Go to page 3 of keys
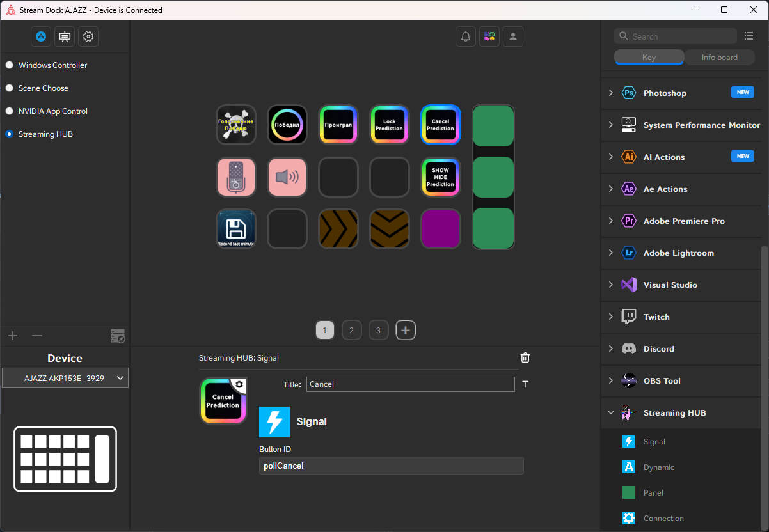The width and height of the screenshot is (769, 532). pos(378,330)
